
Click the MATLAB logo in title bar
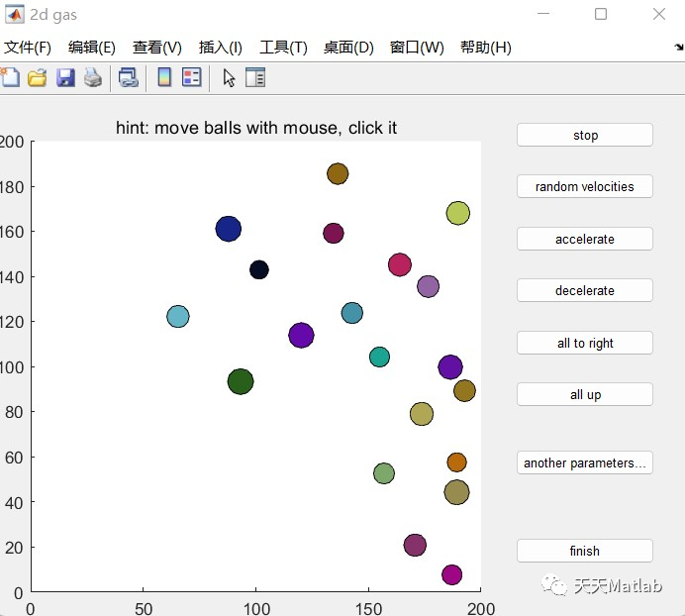point(15,15)
